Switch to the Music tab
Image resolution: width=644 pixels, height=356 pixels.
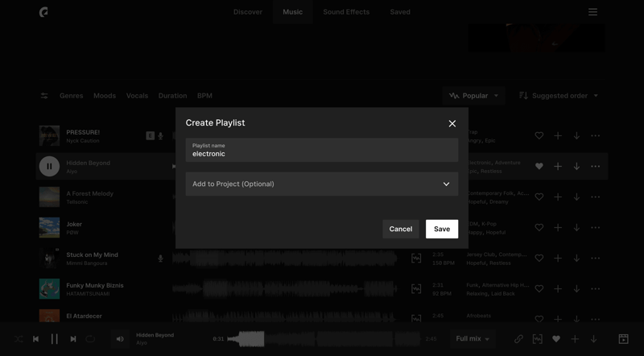pos(293,12)
